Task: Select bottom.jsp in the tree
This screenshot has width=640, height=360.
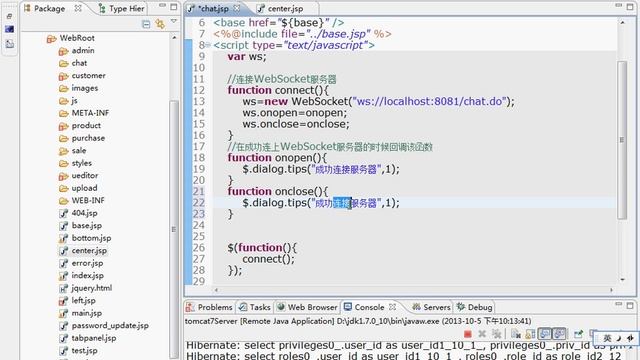Action: pyautogui.click(x=85, y=238)
